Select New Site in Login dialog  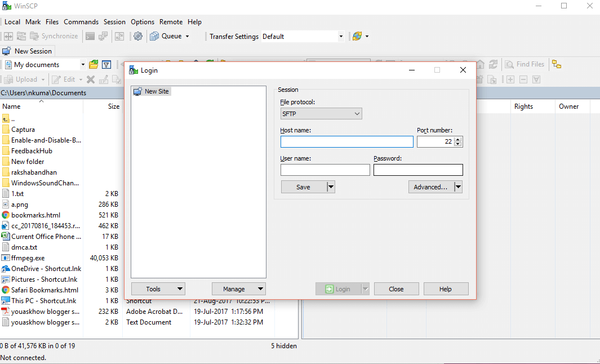click(152, 91)
